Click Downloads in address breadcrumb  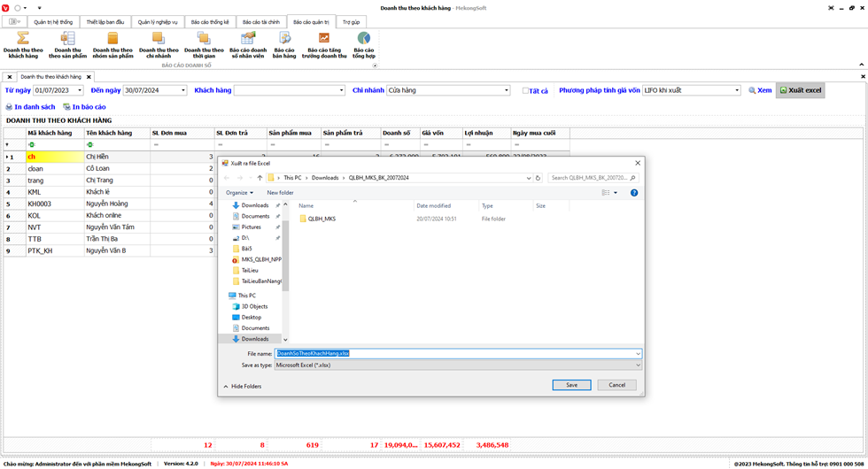click(x=325, y=178)
